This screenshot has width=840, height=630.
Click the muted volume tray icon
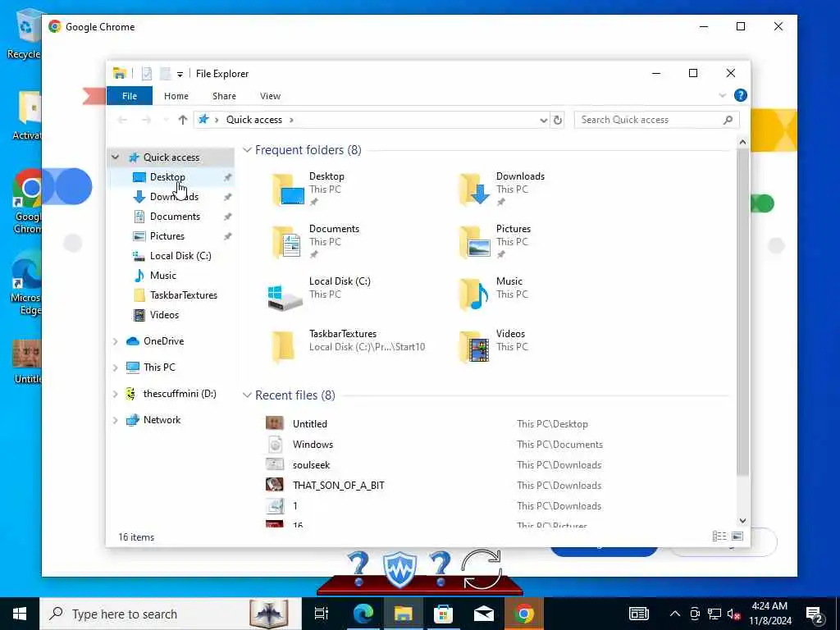[734, 614]
